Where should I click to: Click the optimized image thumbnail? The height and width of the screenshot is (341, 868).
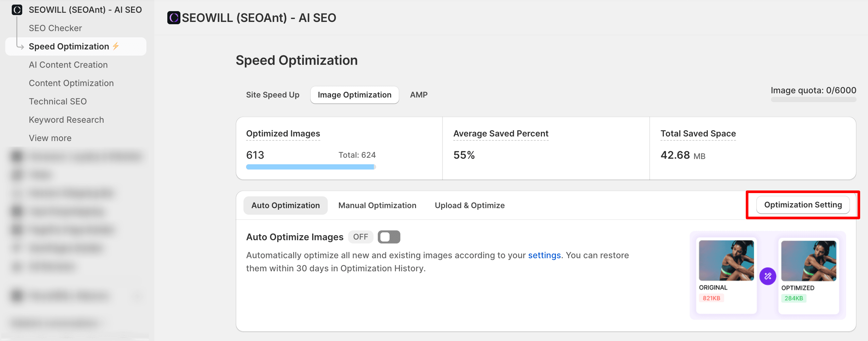[808, 260]
